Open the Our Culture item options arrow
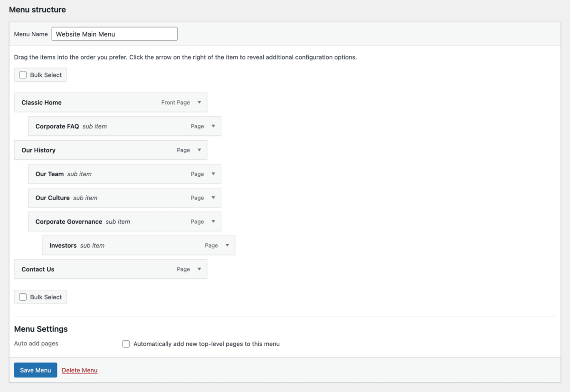The height and width of the screenshot is (392, 570). coord(213,197)
